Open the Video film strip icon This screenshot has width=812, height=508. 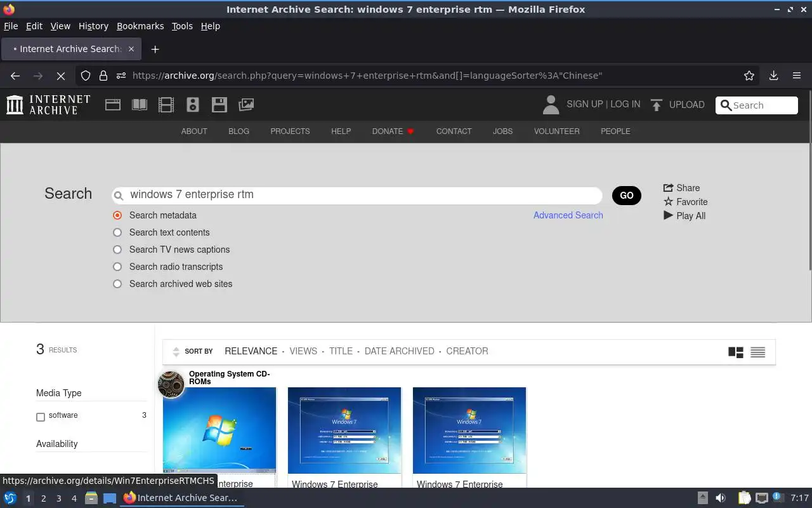[166, 105]
